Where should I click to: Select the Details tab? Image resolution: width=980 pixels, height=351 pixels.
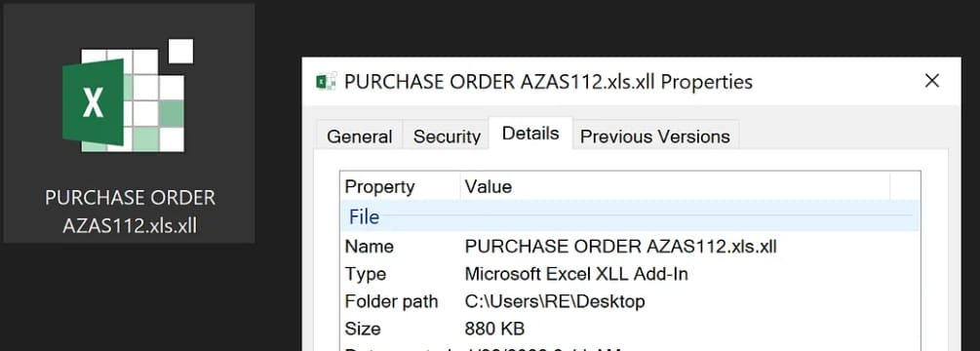coord(530,133)
